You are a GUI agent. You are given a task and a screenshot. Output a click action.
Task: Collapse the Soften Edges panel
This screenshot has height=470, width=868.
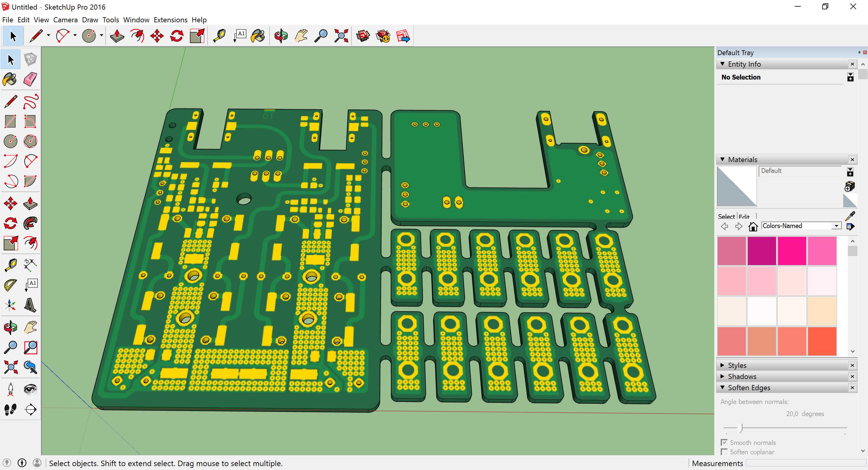pos(722,387)
